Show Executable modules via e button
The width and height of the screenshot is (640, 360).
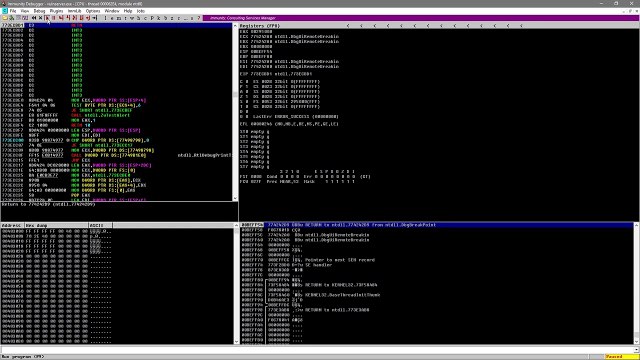tap(112, 18)
